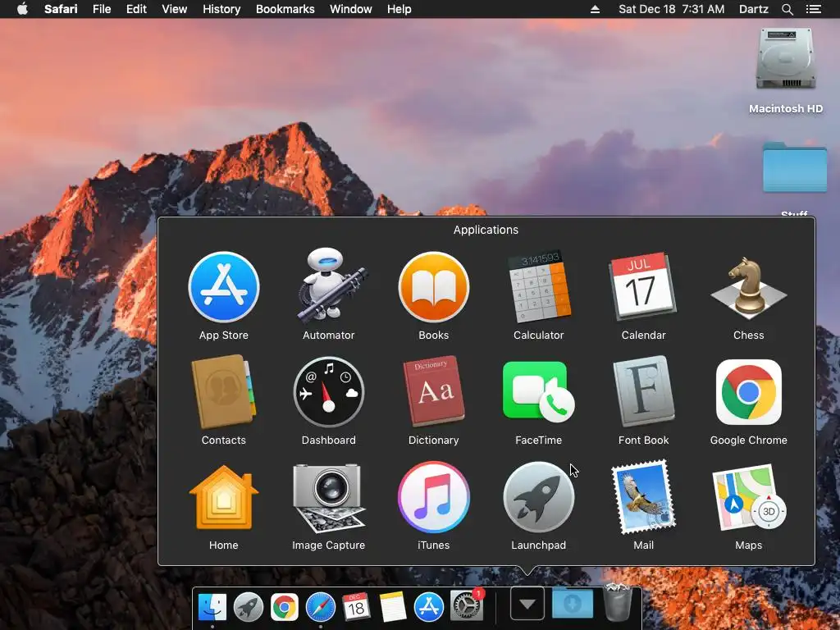
Task: Open iTunes from the grid
Action: [433, 497]
